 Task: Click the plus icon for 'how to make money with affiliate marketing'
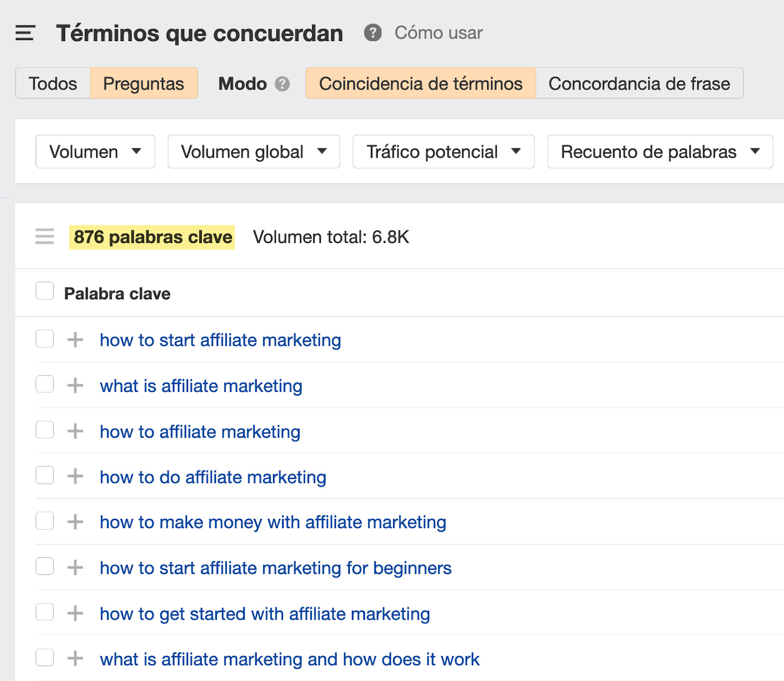75,522
